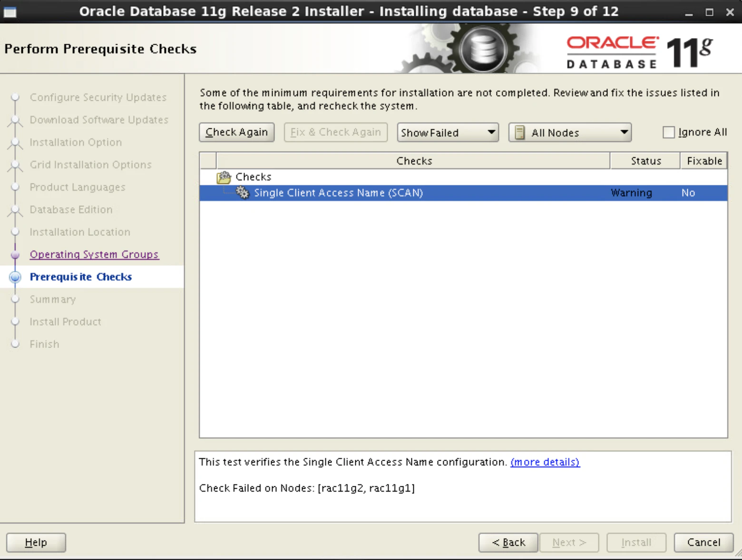Click the Operating System Groups step bullet
The image size is (742, 560).
15,255
